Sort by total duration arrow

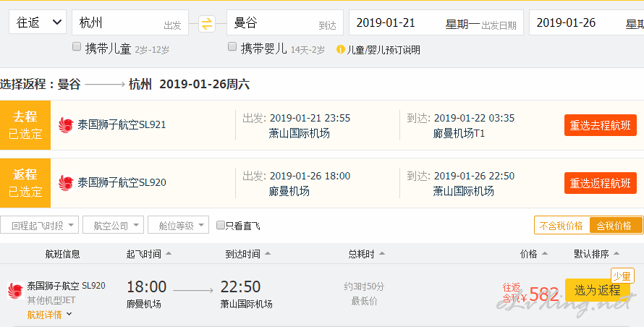pos(382,253)
